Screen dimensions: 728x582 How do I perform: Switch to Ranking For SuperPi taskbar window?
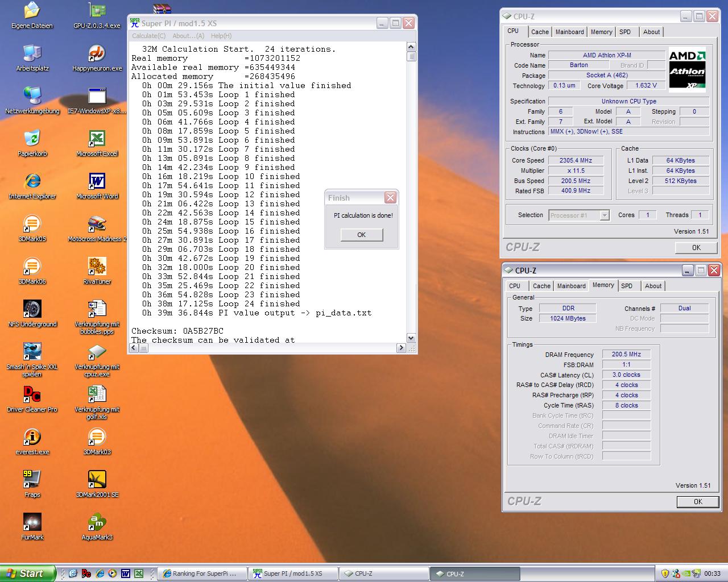[x=203, y=573]
